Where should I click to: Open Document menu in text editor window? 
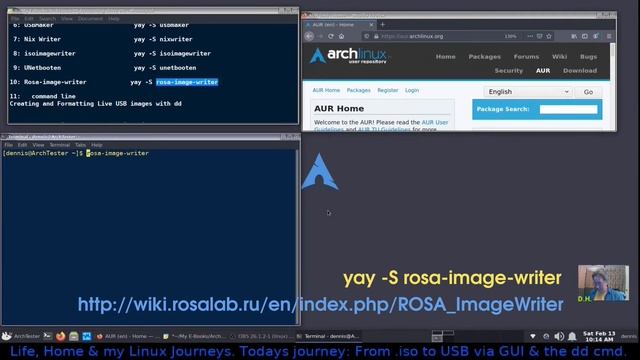point(90,18)
